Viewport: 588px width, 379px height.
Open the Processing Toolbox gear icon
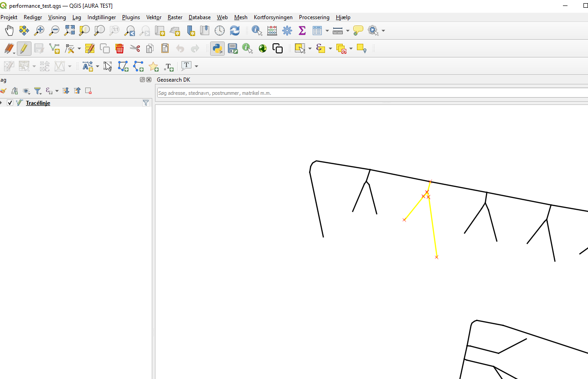pyautogui.click(x=287, y=31)
